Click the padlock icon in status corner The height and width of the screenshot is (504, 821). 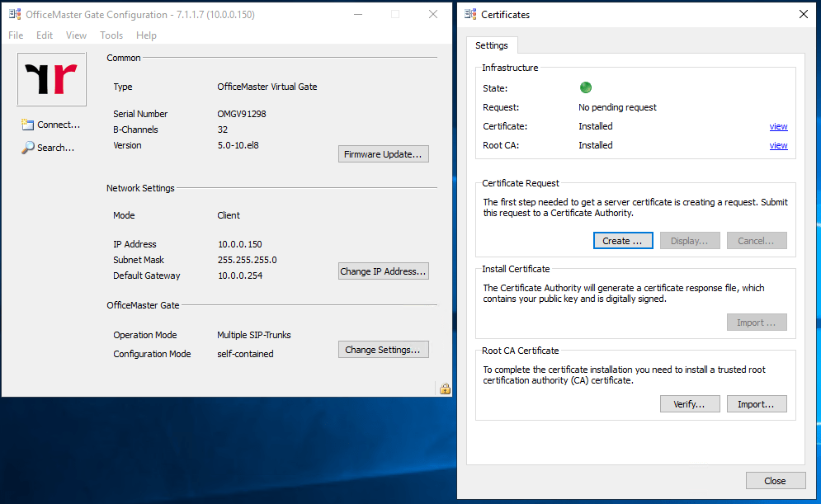point(445,389)
